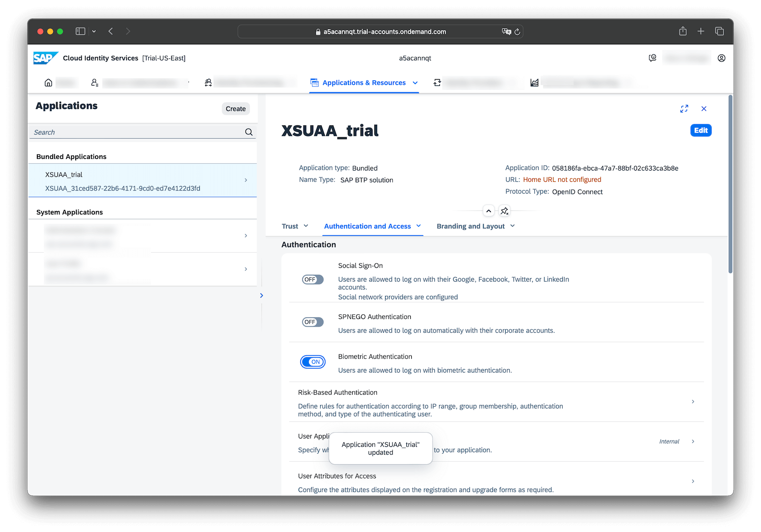Collapse the header with the chevron-up icon
The image size is (761, 532).
pyautogui.click(x=488, y=210)
